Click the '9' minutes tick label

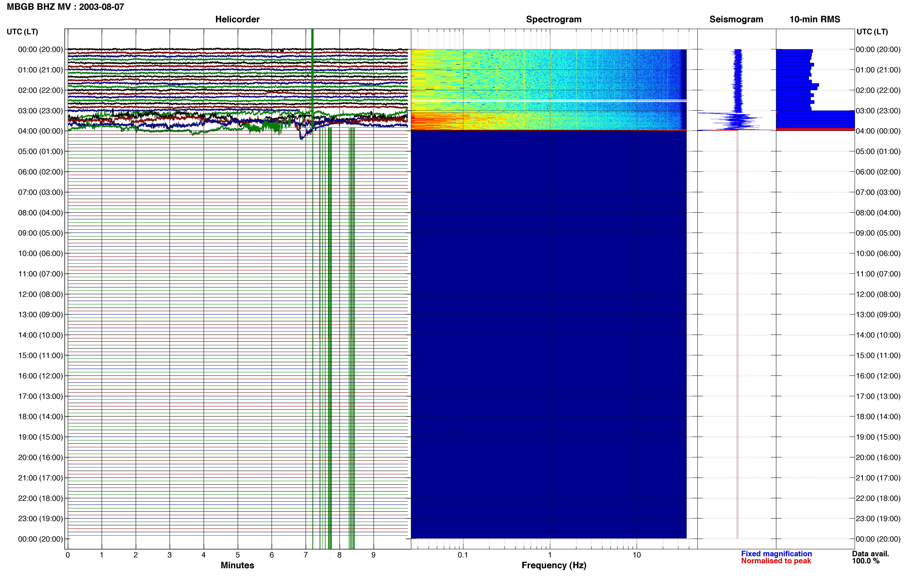pyautogui.click(x=373, y=555)
